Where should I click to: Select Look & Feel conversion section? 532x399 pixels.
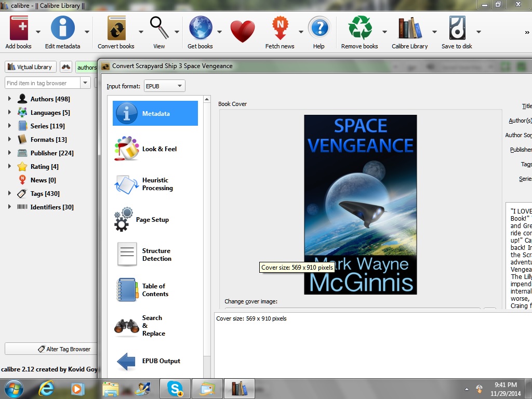155,149
